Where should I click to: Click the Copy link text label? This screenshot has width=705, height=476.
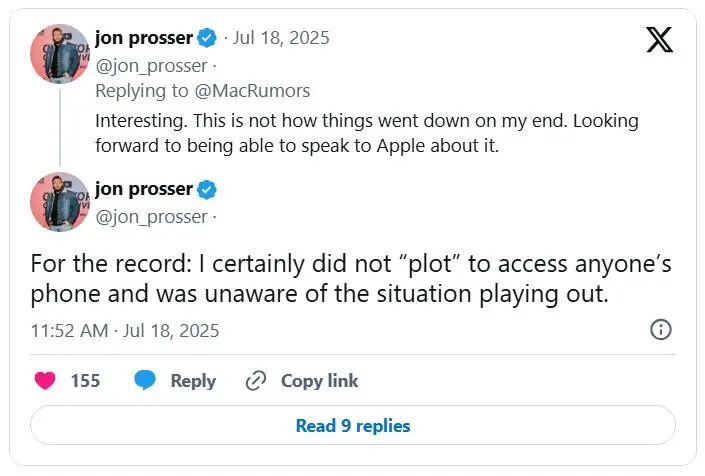(319, 380)
